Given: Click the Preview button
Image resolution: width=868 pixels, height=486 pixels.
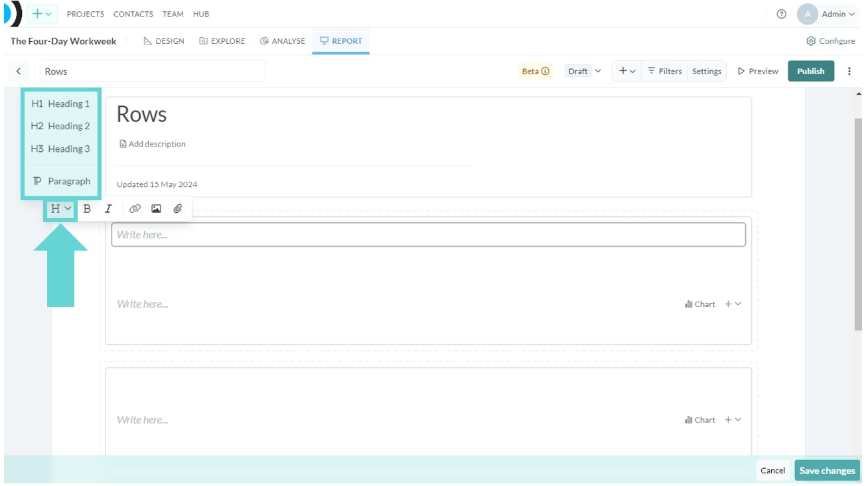Looking at the screenshot, I should (x=758, y=71).
